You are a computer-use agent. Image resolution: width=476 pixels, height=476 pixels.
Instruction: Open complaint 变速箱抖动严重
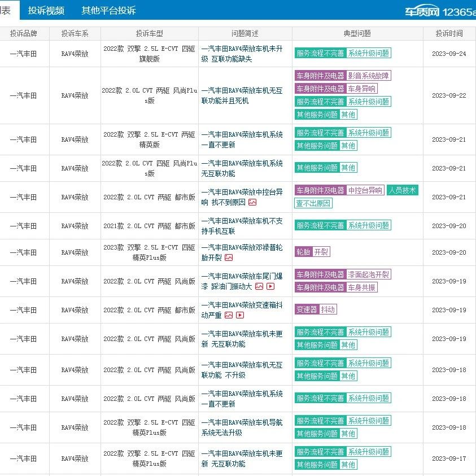242,310
